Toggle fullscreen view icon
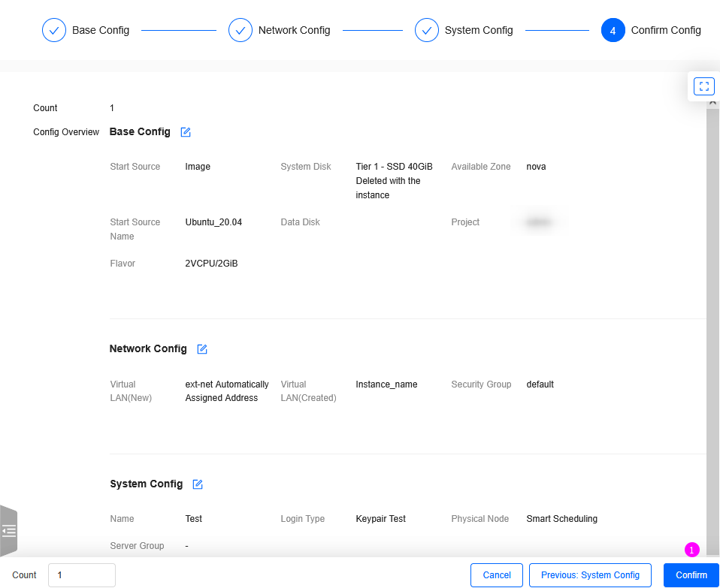The width and height of the screenshot is (720, 588). click(704, 86)
